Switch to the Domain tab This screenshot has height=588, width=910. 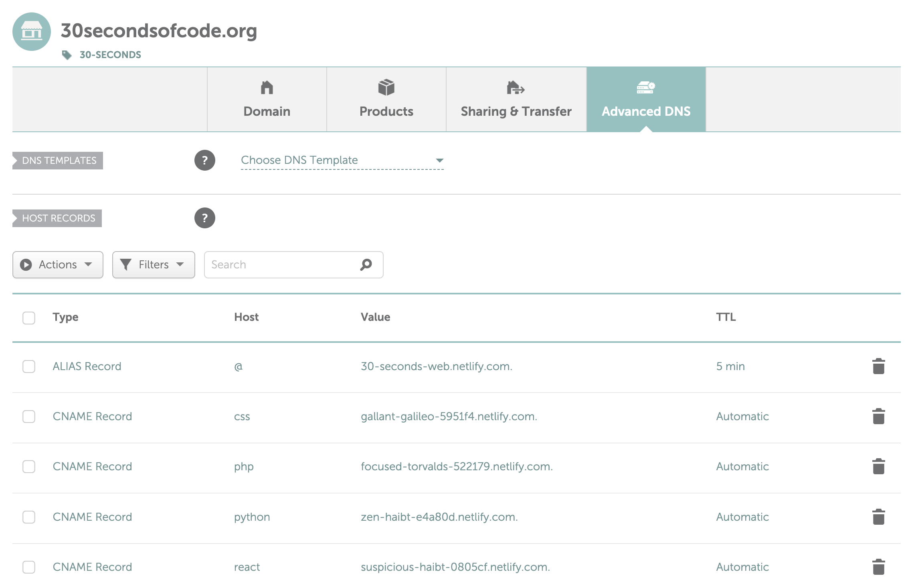pyautogui.click(x=267, y=111)
